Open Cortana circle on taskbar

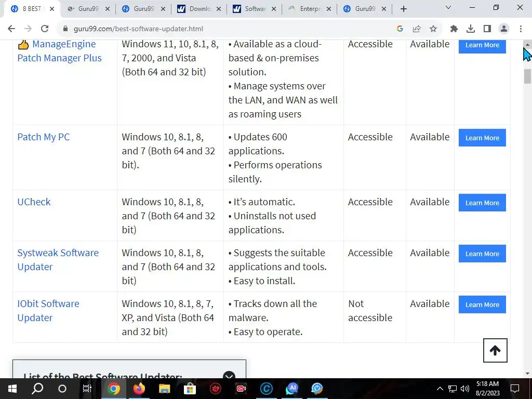click(62, 389)
